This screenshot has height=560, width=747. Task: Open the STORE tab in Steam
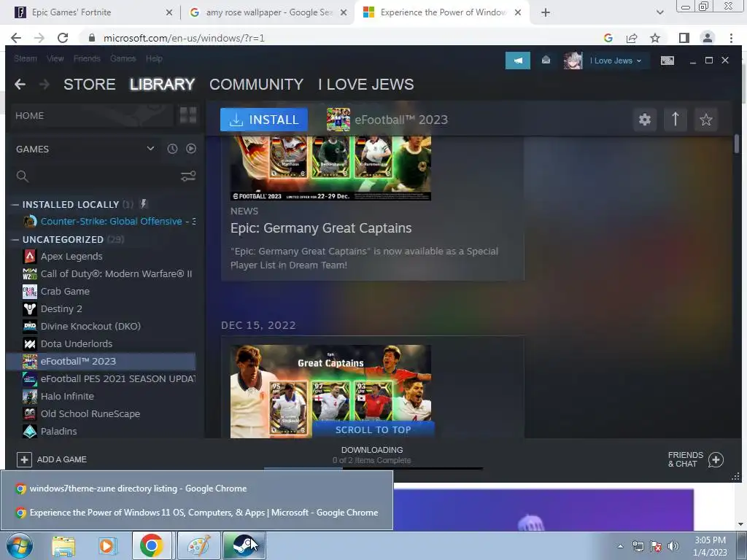coord(90,85)
